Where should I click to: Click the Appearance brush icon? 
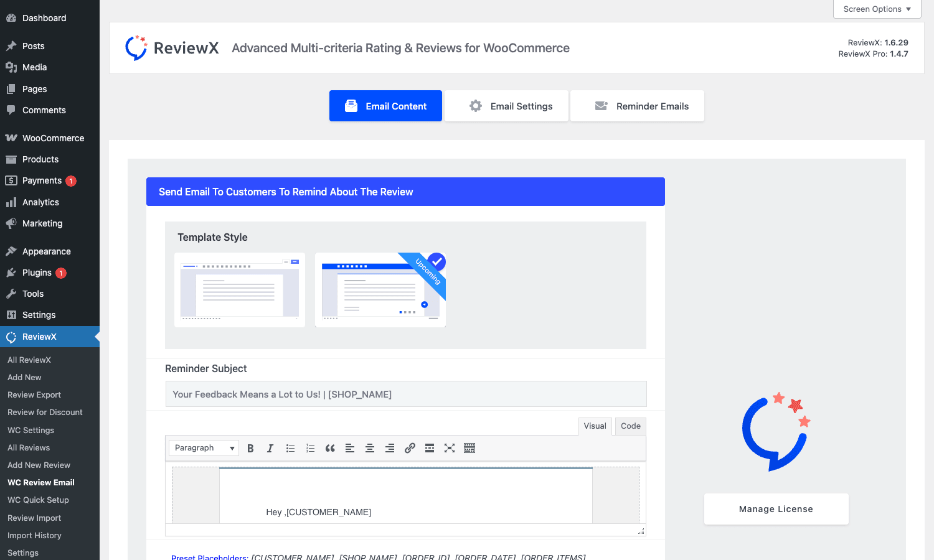coord(11,251)
